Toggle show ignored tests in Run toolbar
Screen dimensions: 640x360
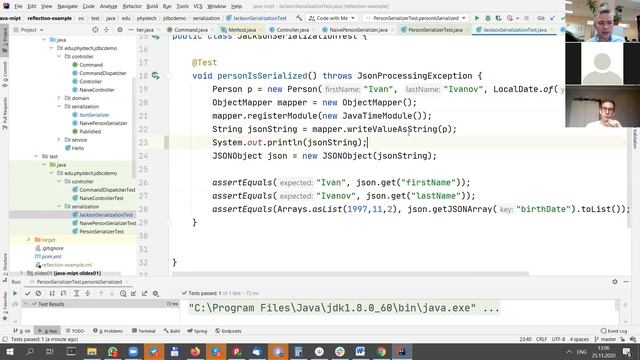click(38, 293)
